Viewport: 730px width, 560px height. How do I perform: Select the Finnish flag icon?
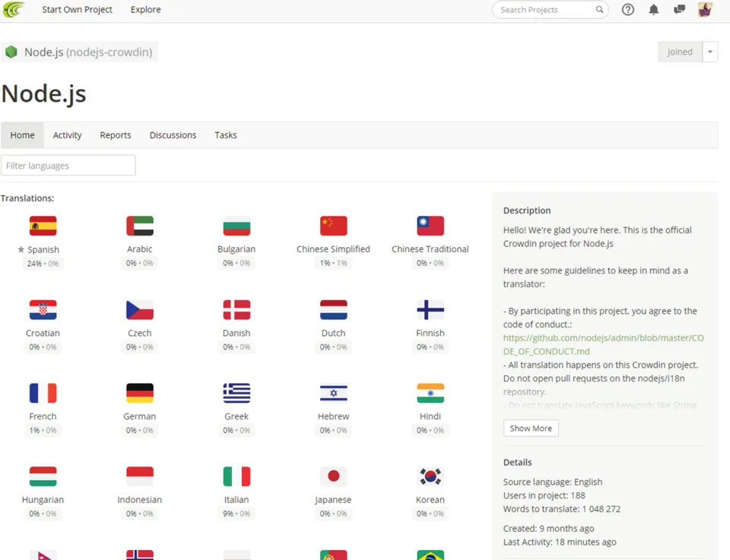pyautogui.click(x=430, y=310)
